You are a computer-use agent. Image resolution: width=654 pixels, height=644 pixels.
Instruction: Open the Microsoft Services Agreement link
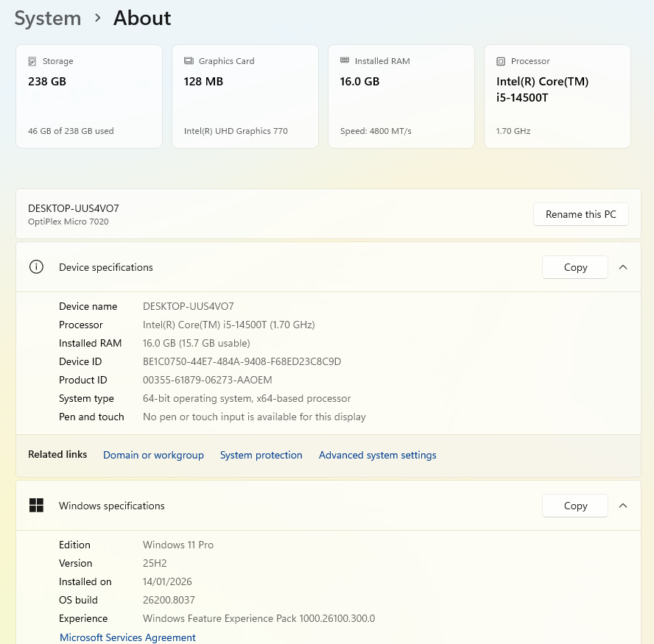127,637
